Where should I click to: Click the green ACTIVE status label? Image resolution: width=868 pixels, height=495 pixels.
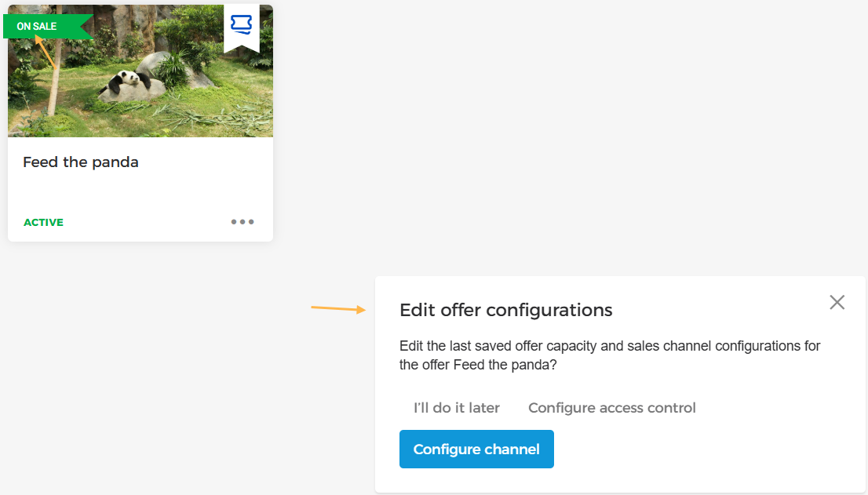click(x=44, y=223)
